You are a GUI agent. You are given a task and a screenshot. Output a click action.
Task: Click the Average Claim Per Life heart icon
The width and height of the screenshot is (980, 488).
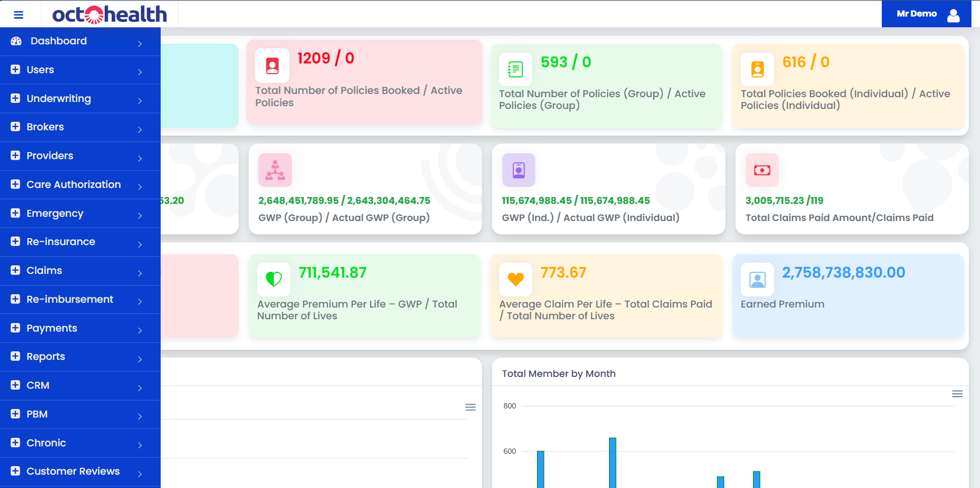point(515,279)
